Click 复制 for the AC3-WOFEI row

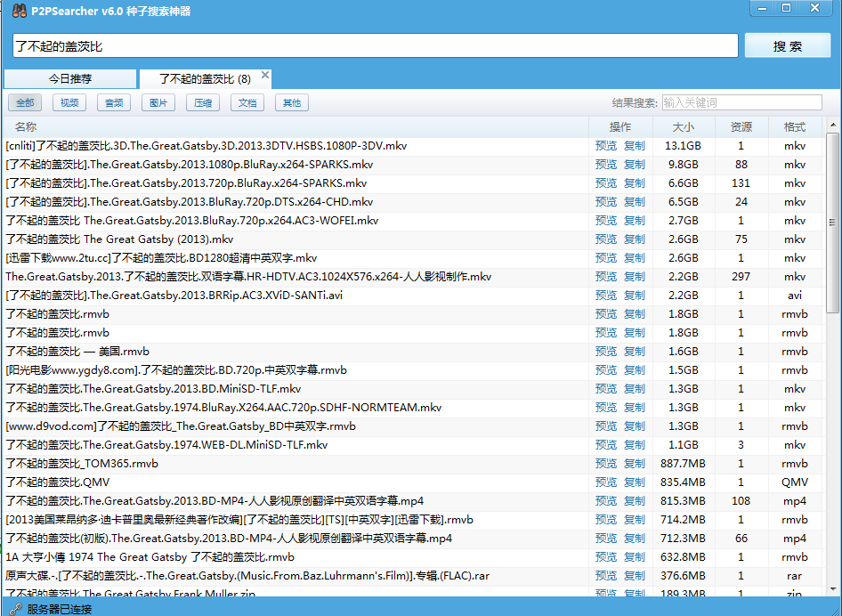pos(635,220)
